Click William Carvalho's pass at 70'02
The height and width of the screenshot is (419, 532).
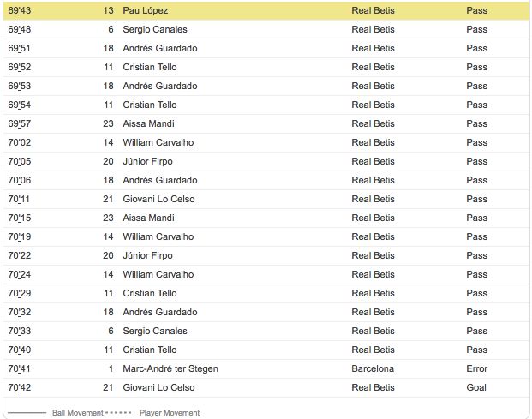click(x=266, y=142)
